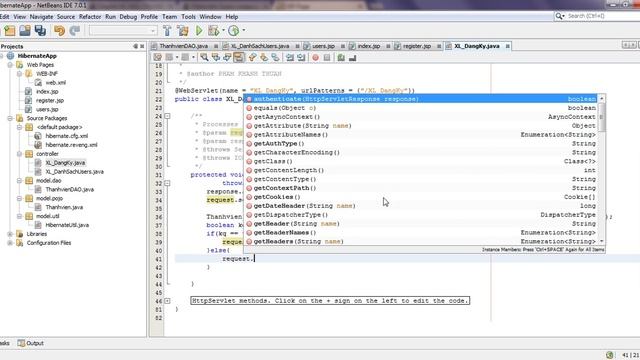Click the autocomplete list scroll down arrow
Screen dimensions: 640x360
602,241
